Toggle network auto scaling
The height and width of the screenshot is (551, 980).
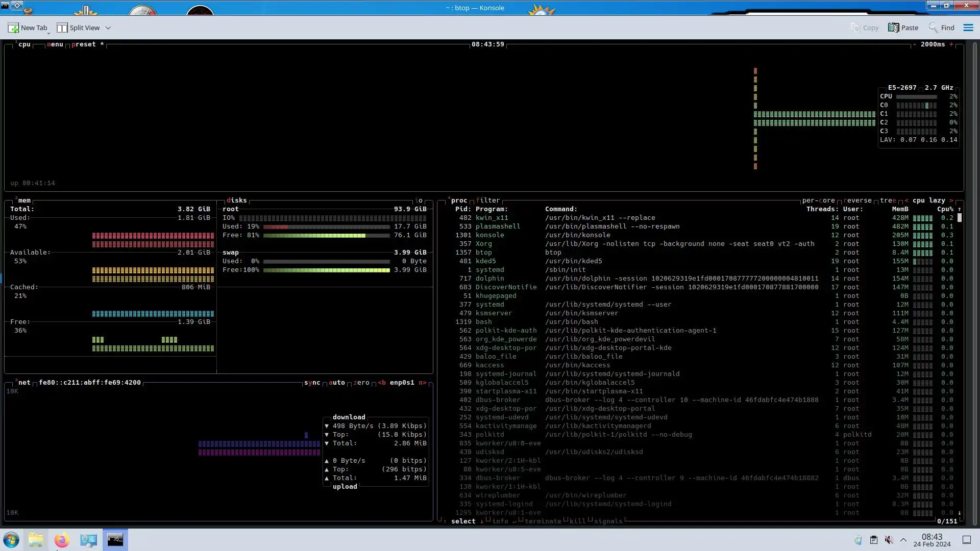pyautogui.click(x=337, y=383)
